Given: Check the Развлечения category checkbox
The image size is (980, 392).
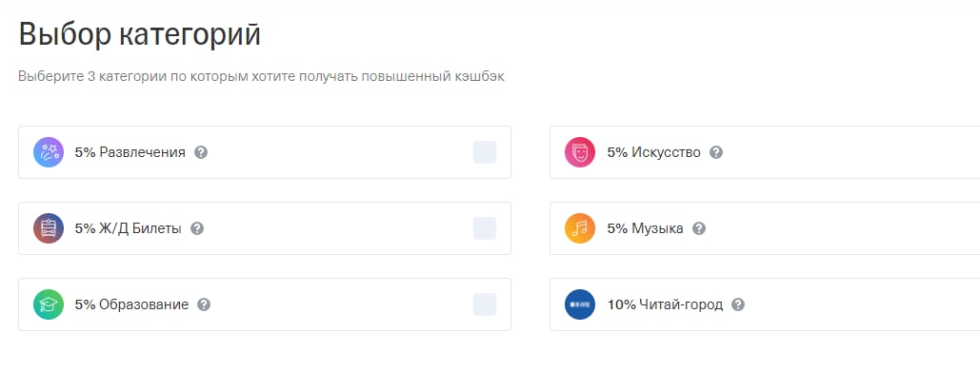Looking at the screenshot, I should pyautogui.click(x=485, y=152).
